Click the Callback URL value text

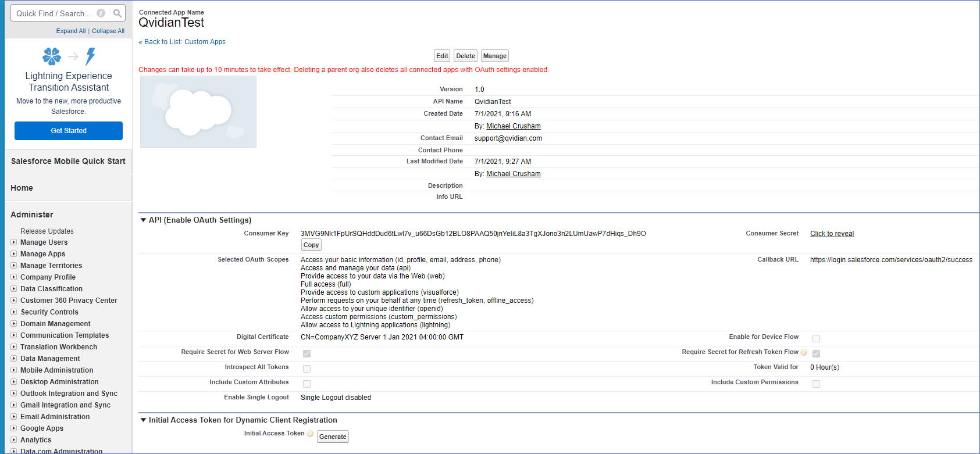[891, 260]
